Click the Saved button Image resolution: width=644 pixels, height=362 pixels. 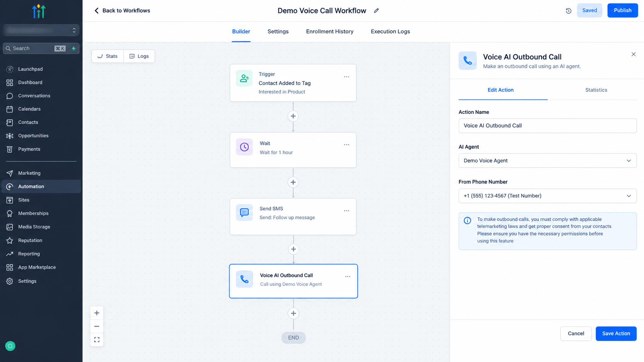589,10
